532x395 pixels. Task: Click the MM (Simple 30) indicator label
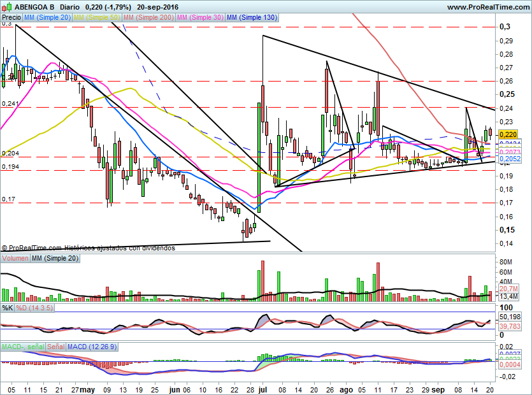[x=199, y=18]
